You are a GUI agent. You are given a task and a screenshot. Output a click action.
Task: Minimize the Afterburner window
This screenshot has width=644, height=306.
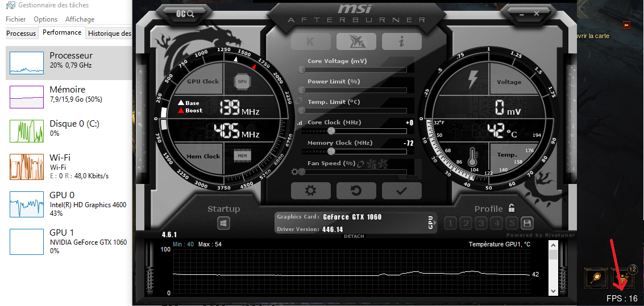click(x=521, y=14)
